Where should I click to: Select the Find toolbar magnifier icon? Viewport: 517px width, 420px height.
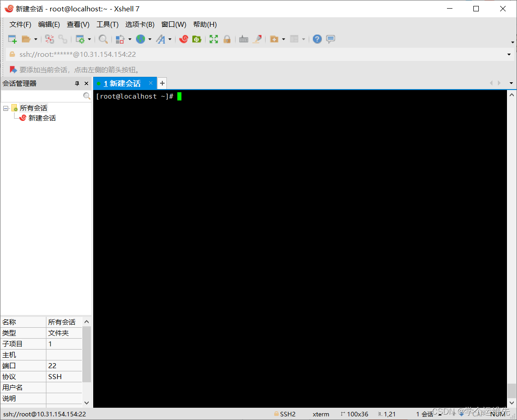point(103,39)
